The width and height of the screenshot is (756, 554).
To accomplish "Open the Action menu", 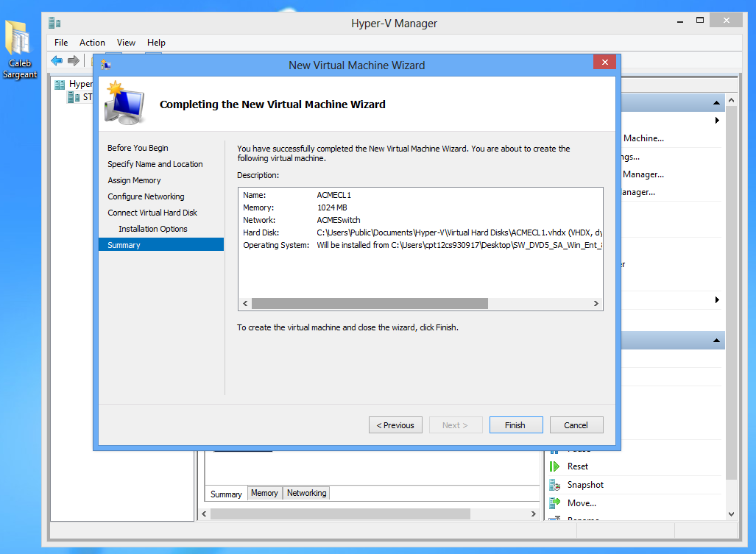I will [92, 43].
